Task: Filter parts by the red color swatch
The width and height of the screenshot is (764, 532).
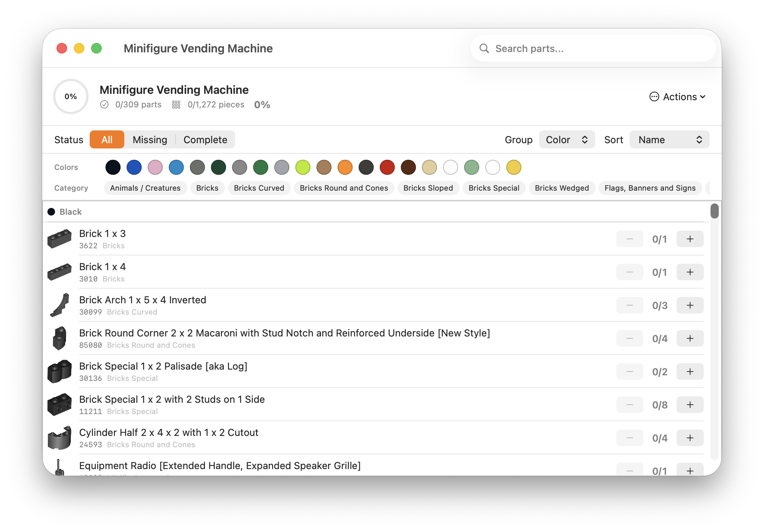Action: tap(387, 167)
